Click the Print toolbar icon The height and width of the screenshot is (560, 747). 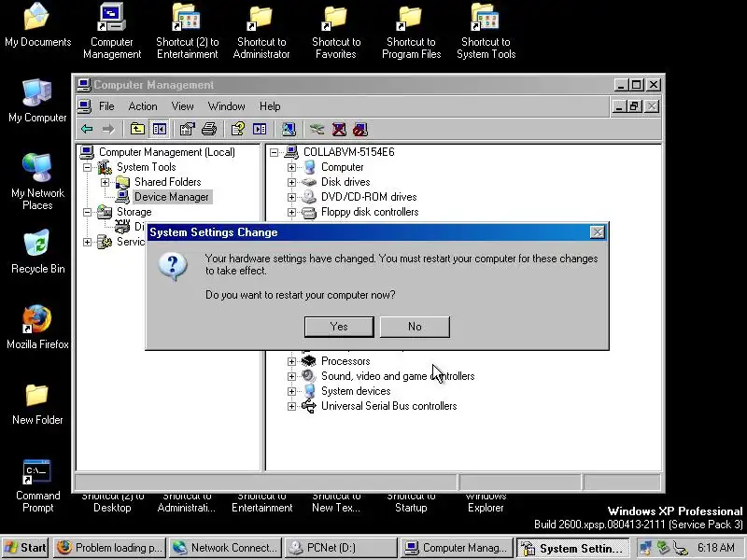tap(209, 129)
